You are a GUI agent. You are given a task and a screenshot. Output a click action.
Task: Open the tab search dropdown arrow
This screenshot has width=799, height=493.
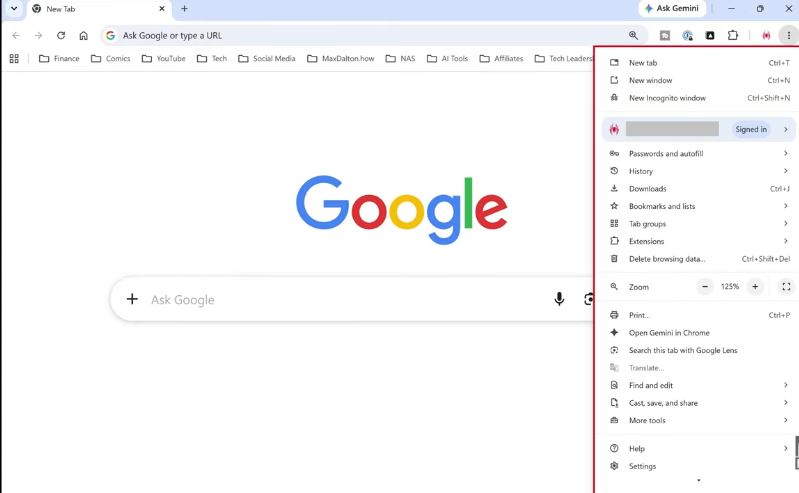click(x=14, y=9)
